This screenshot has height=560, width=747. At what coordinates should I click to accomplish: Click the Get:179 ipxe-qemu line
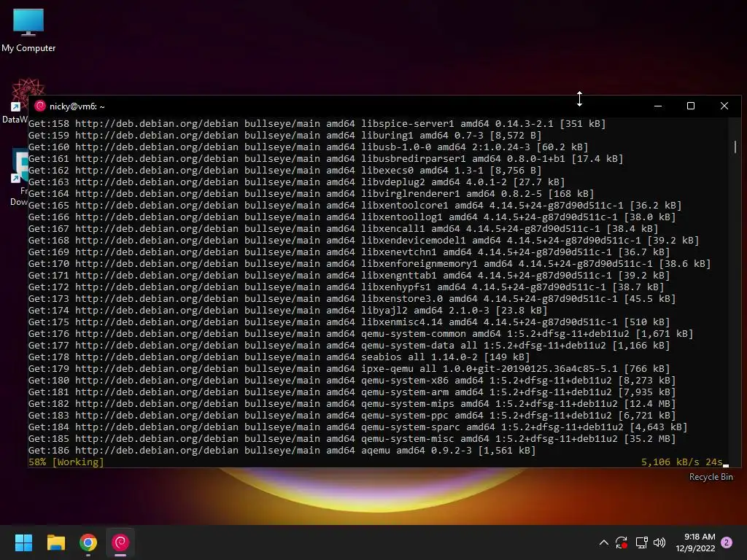[349, 368]
